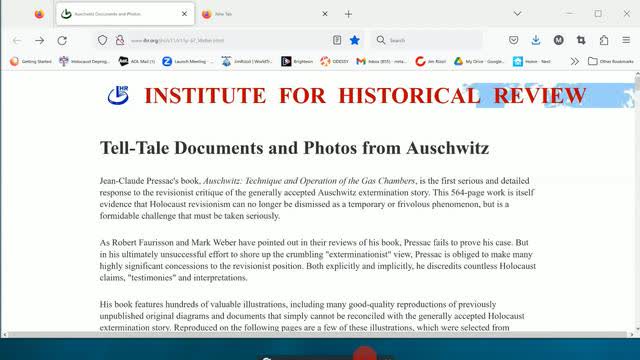
Task: Open the Getting Started bookmark
Action: tap(31, 61)
